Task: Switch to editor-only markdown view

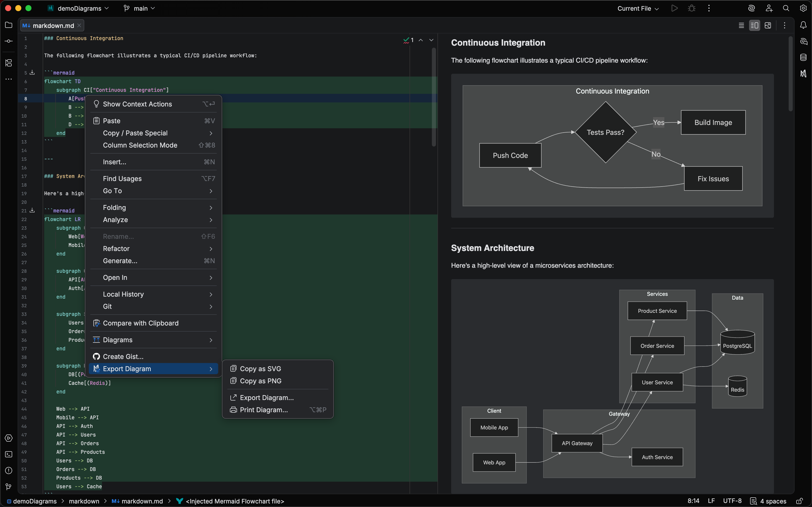Action: click(x=741, y=25)
